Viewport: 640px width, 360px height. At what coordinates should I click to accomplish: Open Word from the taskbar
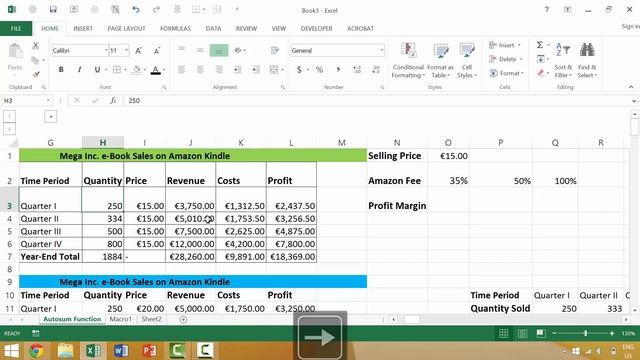click(120, 351)
